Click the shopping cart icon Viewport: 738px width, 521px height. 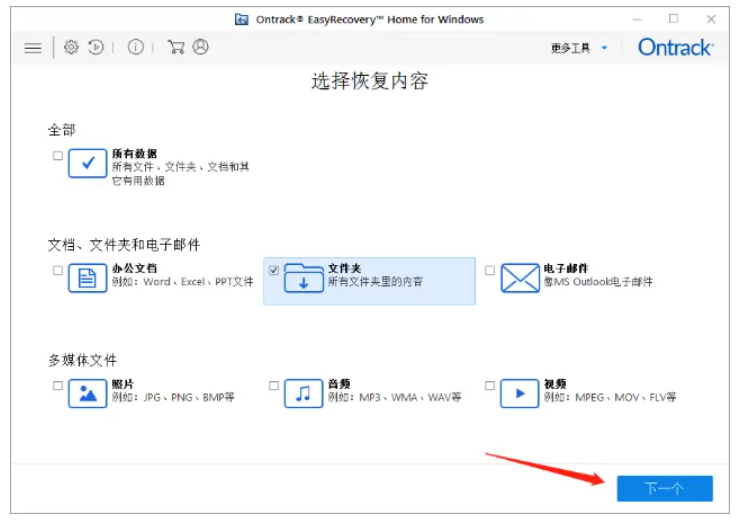point(176,47)
